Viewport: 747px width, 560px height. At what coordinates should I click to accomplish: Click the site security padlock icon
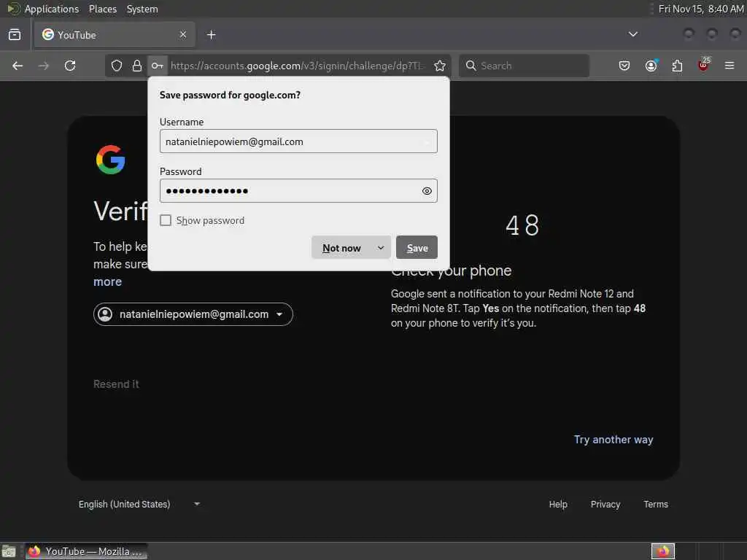[x=136, y=66]
